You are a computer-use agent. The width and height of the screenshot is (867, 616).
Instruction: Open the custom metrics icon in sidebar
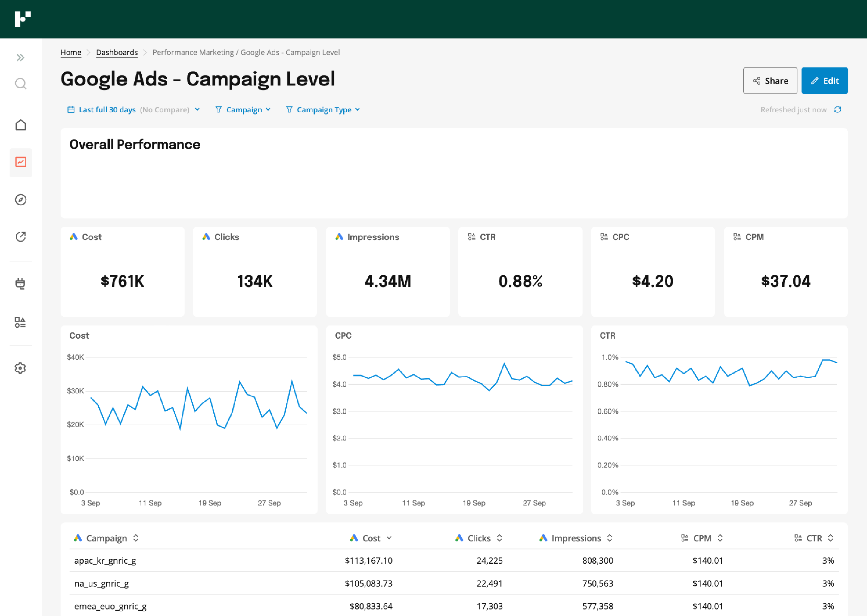[20, 322]
